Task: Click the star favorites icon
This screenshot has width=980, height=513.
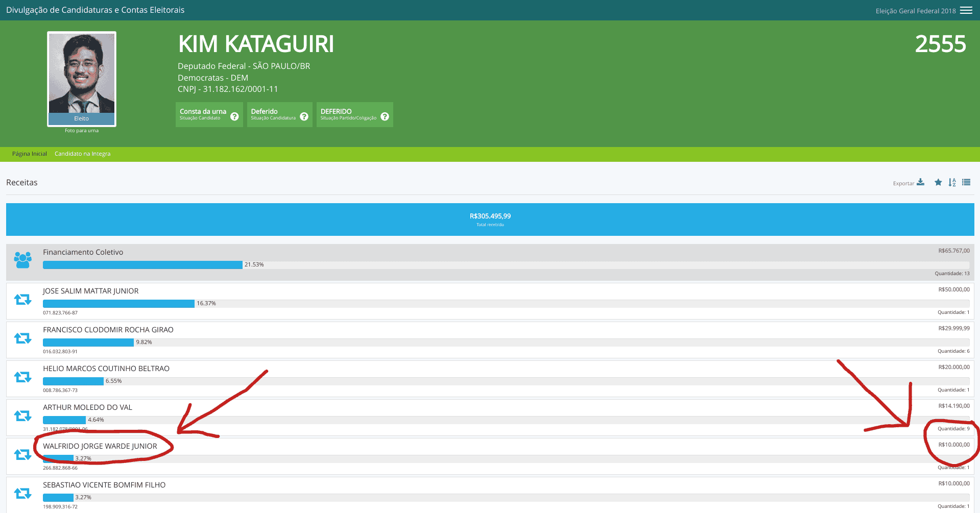Action: tap(938, 182)
